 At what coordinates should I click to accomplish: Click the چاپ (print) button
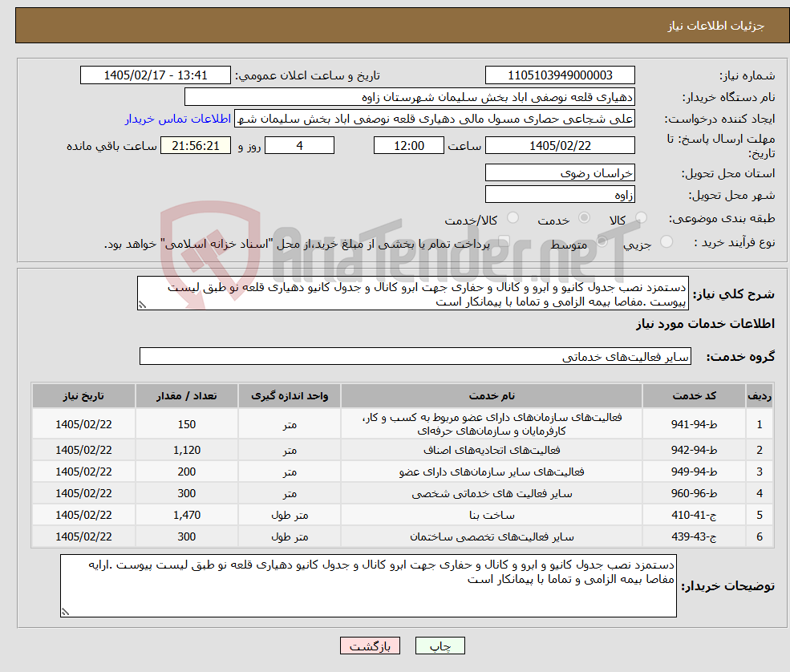[440, 646]
